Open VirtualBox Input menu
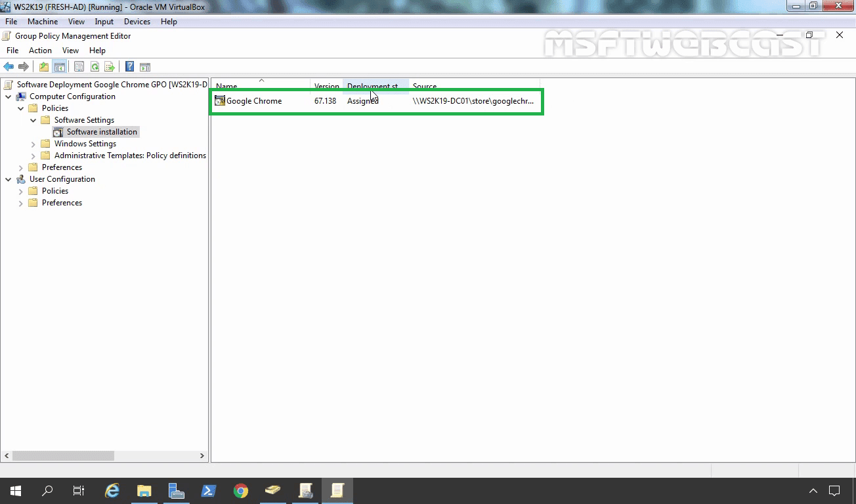856x504 pixels. (104, 22)
